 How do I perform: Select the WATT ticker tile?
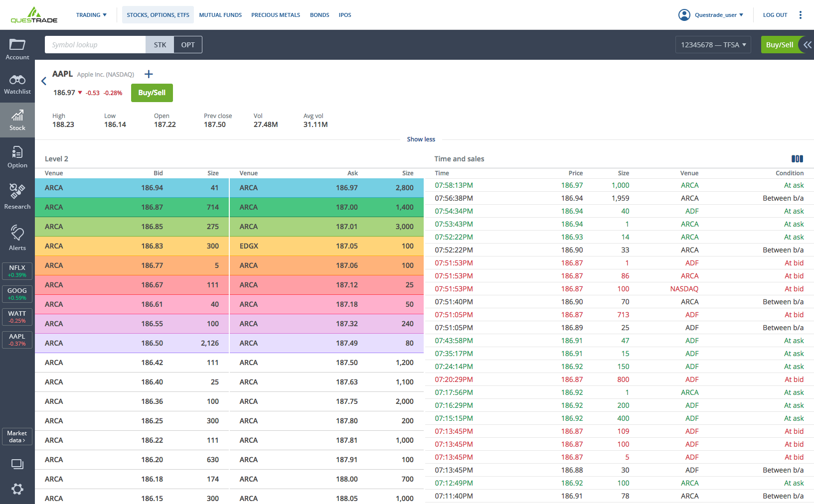[17, 317]
